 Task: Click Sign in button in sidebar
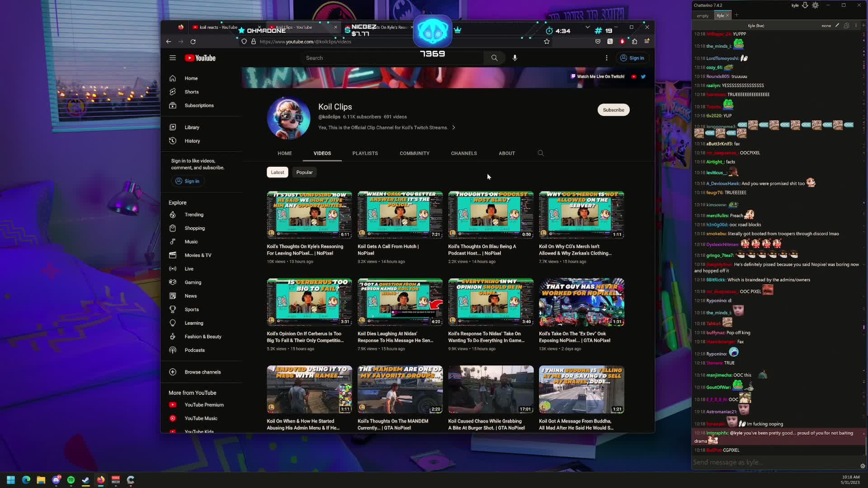point(188,181)
